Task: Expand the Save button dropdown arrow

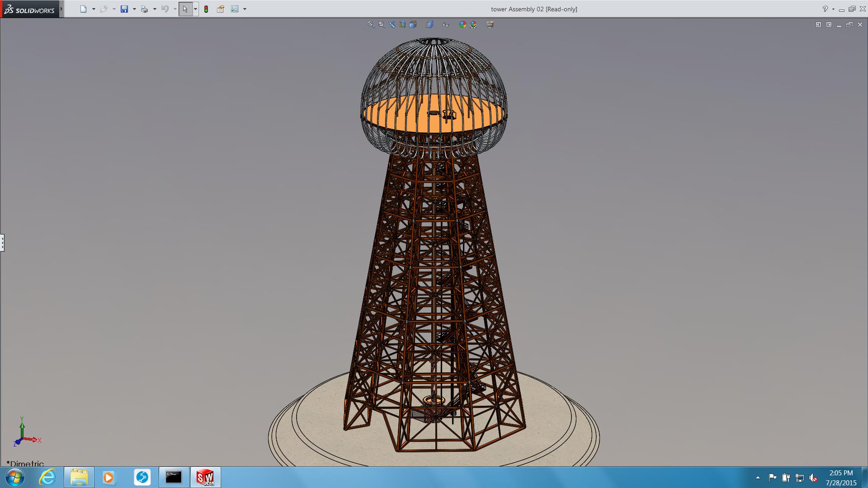Action: point(134,9)
